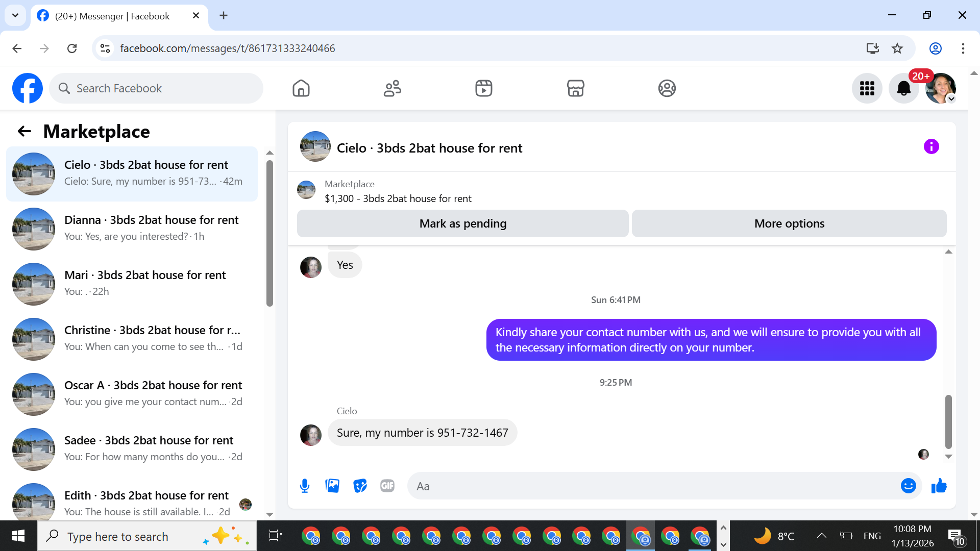Image resolution: width=980 pixels, height=551 pixels.
Task: Click the More options button
Action: (789, 223)
